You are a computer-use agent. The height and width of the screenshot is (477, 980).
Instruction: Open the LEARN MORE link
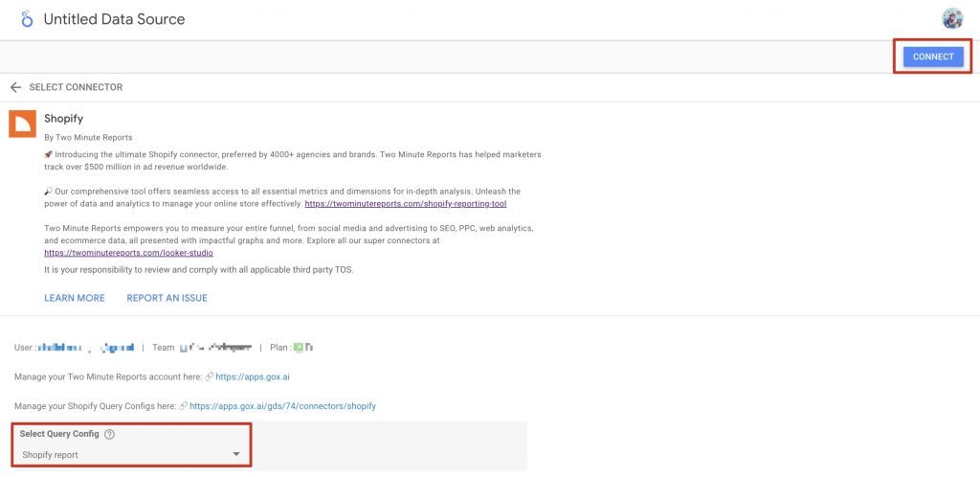pos(75,298)
